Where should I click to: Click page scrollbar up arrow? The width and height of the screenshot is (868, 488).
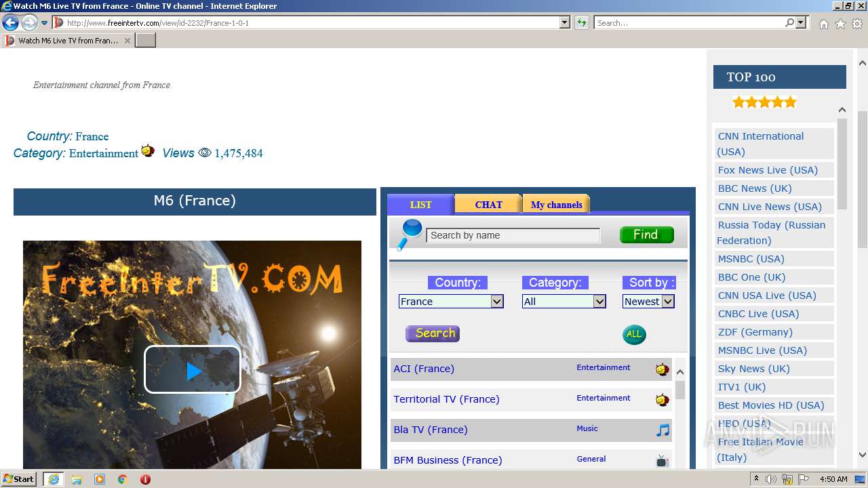(x=862, y=63)
